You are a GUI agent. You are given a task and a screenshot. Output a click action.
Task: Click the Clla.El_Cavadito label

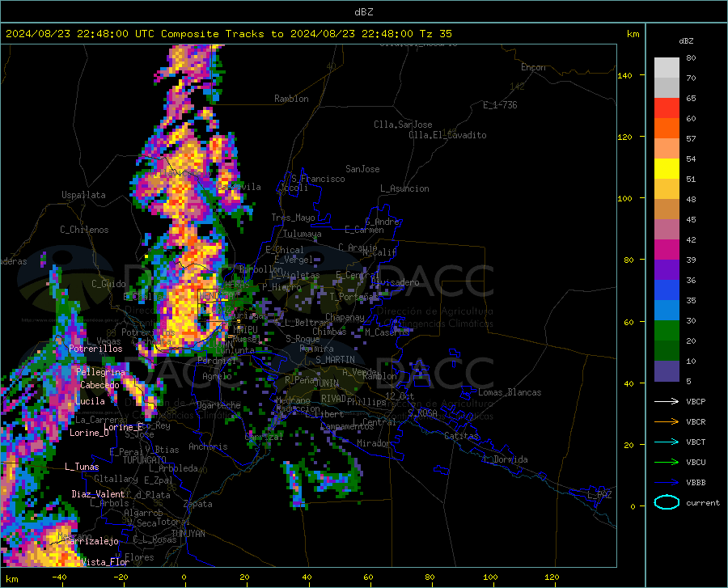click(447, 135)
